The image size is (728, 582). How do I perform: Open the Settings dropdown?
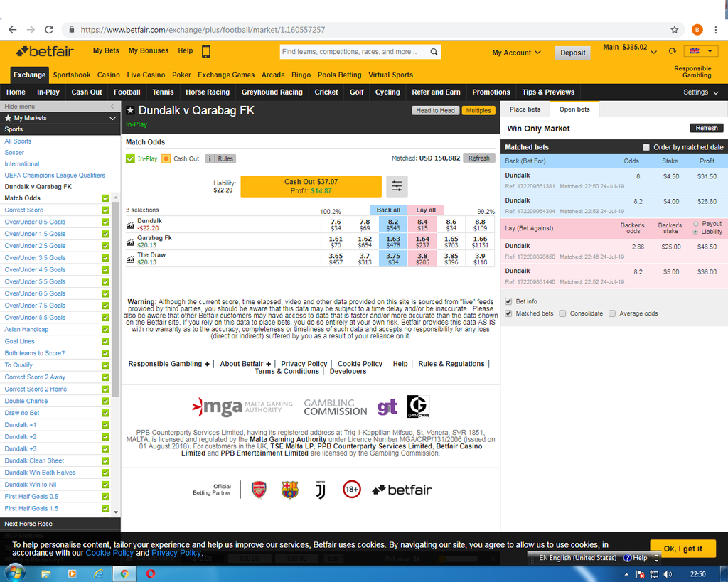[700, 92]
